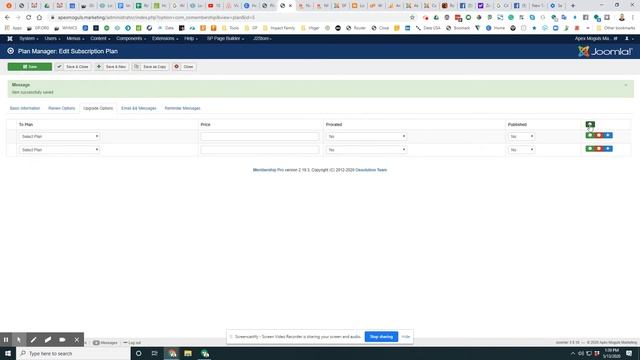The width and height of the screenshot is (640, 360).
Task: Open second row Prorated dropdown
Action: point(366,150)
